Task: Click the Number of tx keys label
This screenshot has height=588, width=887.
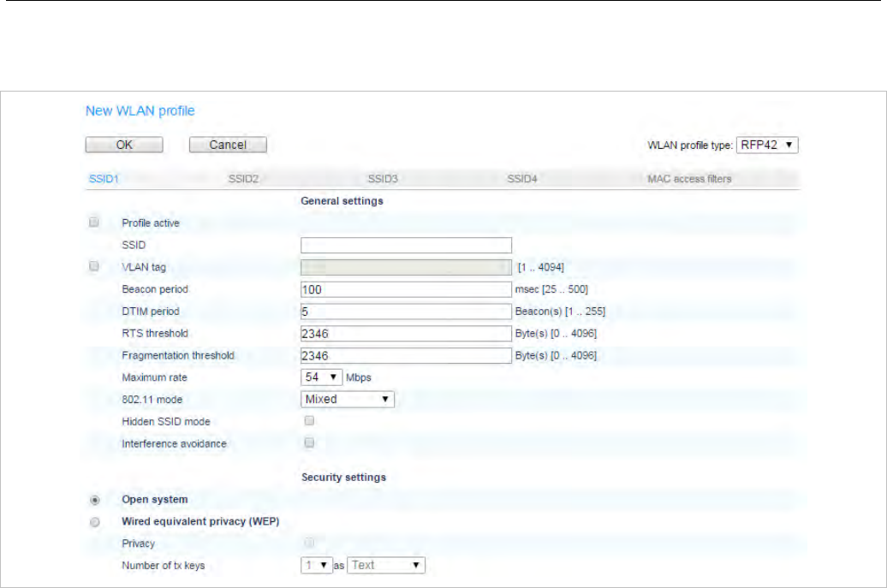Action: click(x=163, y=566)
